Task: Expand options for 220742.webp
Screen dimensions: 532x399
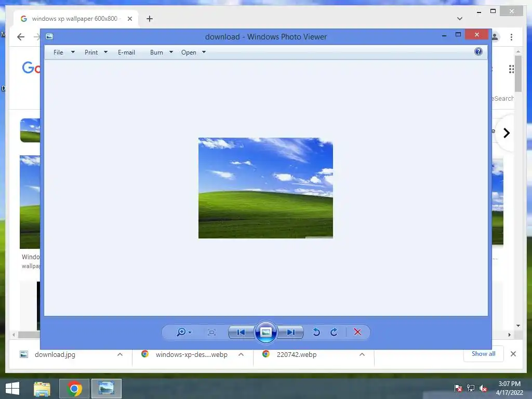Action: [x=362, y=354]
